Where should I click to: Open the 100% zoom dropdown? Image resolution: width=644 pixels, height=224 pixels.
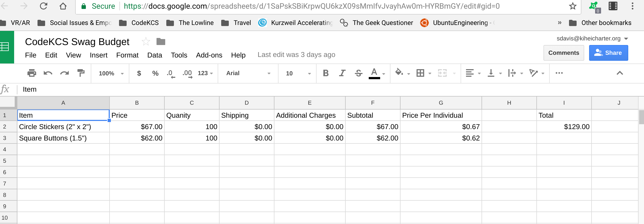click(x=111, y=73)
